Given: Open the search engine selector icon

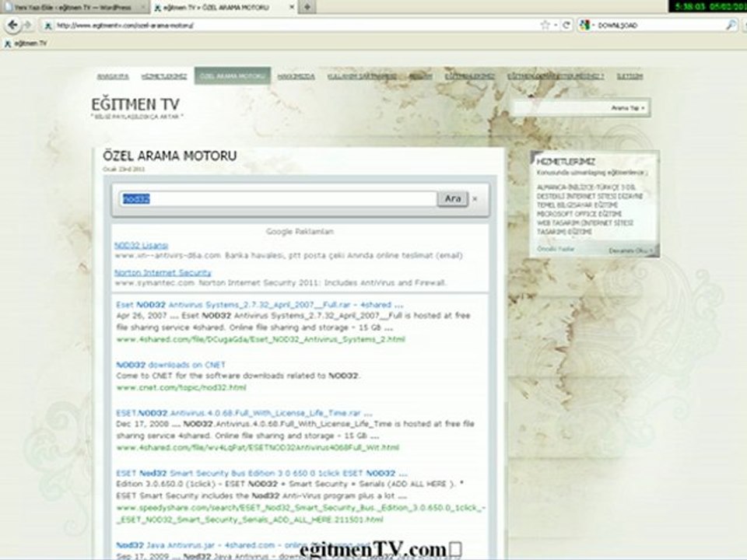Looking at the screenshot, I should point(585,25).
